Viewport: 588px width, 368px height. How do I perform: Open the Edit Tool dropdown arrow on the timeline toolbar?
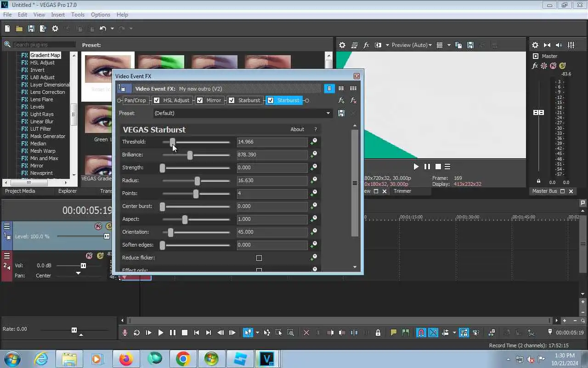(x=257, y=333)
